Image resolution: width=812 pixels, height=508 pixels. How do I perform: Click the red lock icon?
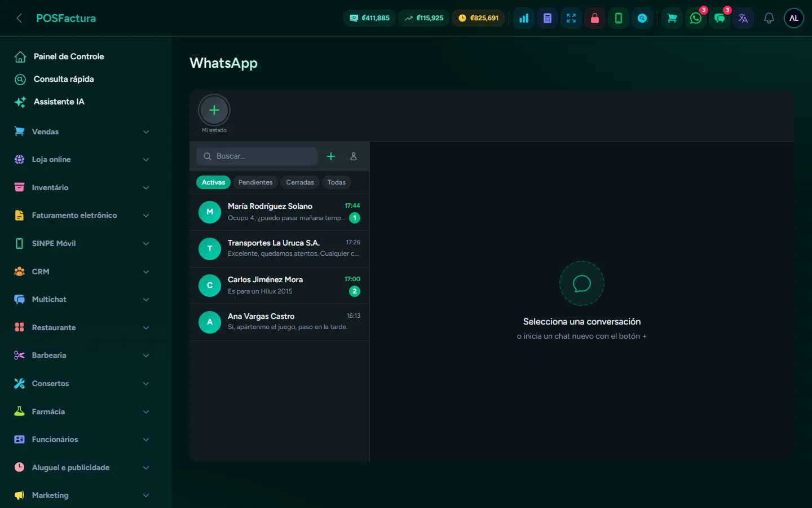coord(595,18)
